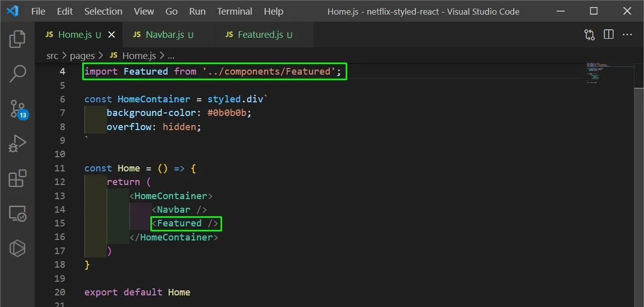Click 'export default Home' line

point(137,292)
